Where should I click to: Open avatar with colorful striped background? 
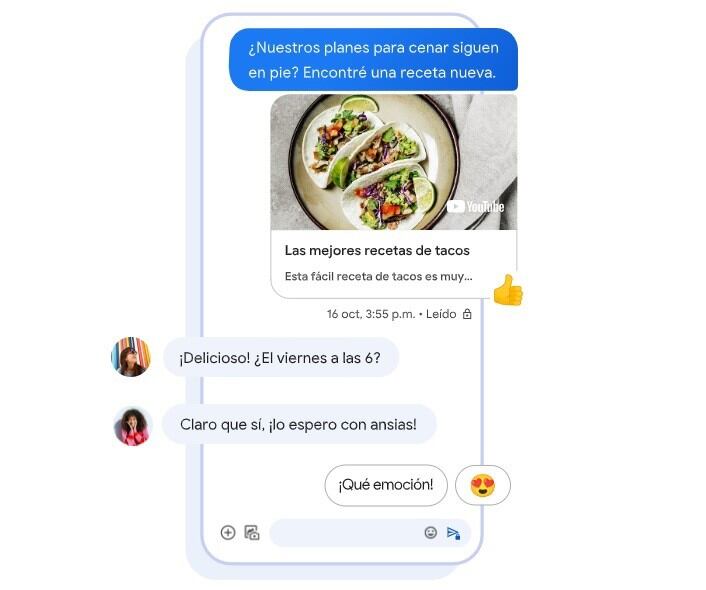pos(131,357)
